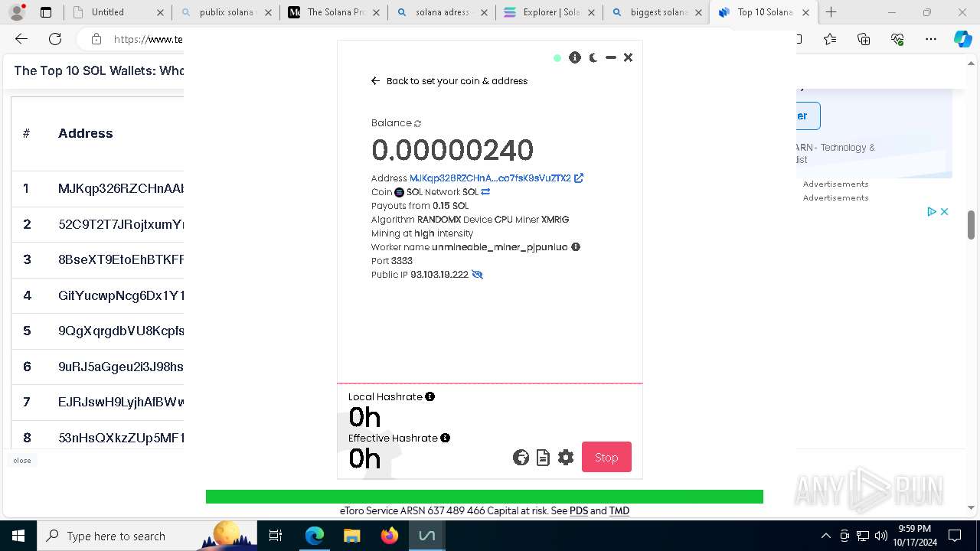Go back to set coin & address

(449, 81)
